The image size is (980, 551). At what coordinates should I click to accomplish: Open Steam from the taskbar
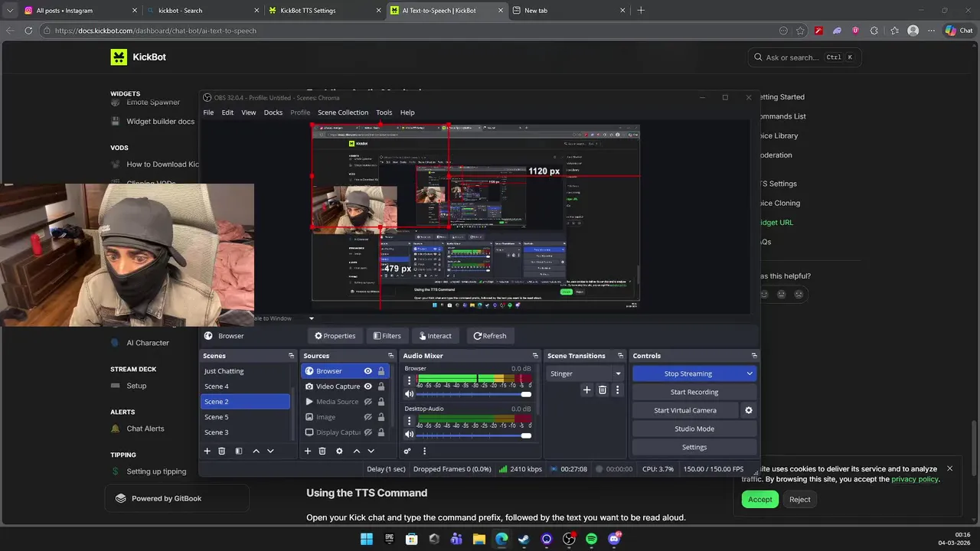[x=524, y=539]
